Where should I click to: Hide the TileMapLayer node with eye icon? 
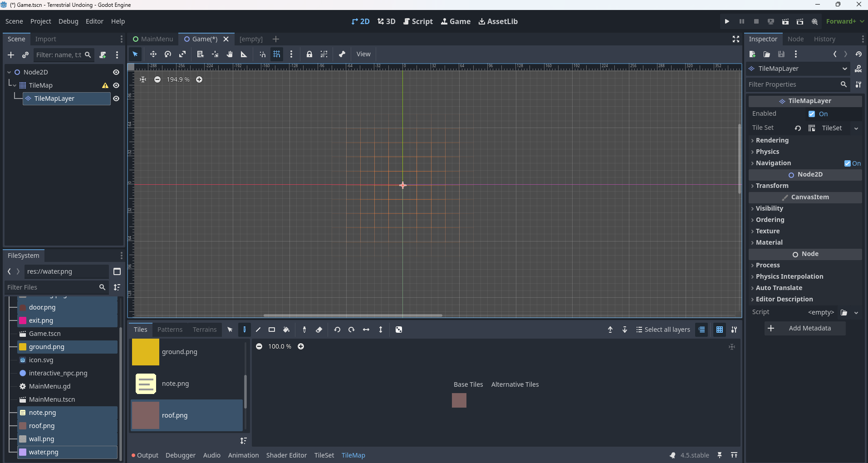pyautogui.click(x=116, y=99)
